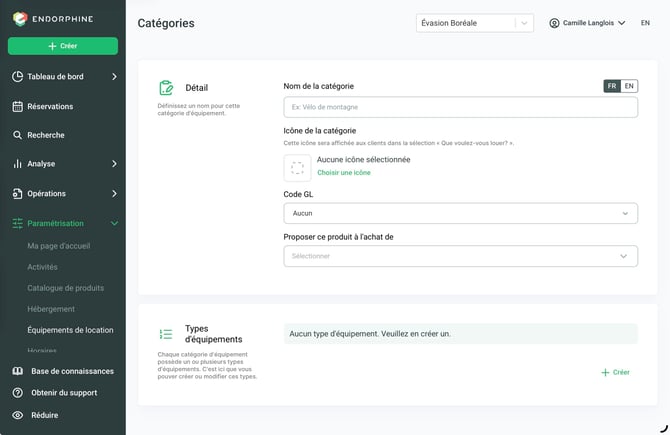Click the Recherche magnifier icon
This screenshot has height=435, width=670.
coord(18,135)
